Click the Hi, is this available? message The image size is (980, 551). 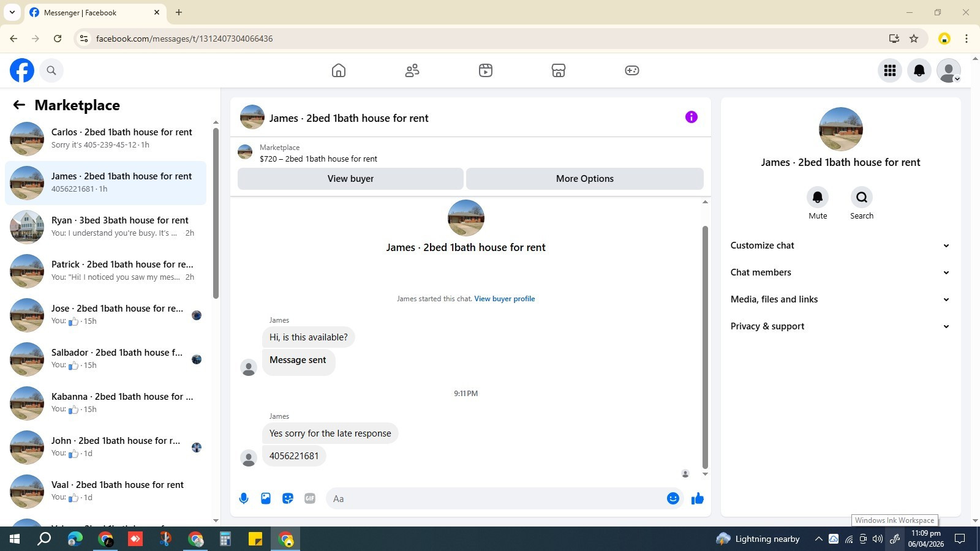point(309,337)
